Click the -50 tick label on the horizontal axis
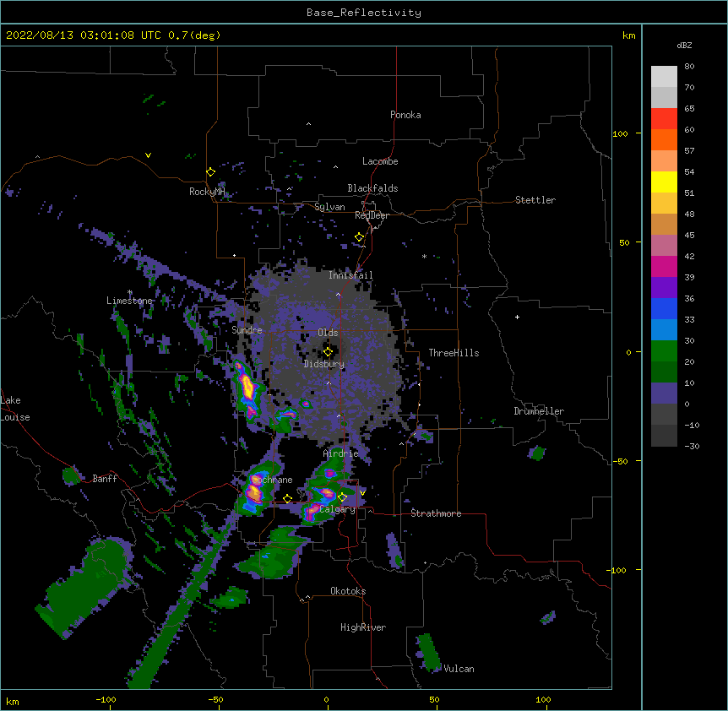 [x=215, y=699]
